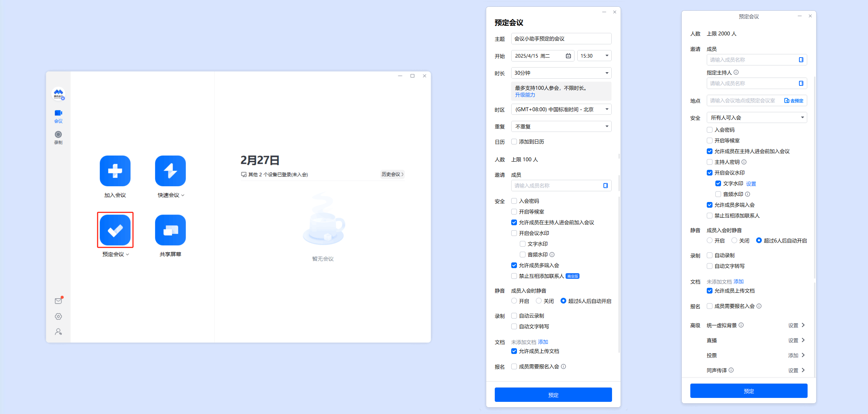Start a Quick Meeting (快速会议) via the lightning icon

tap(170, 171)
